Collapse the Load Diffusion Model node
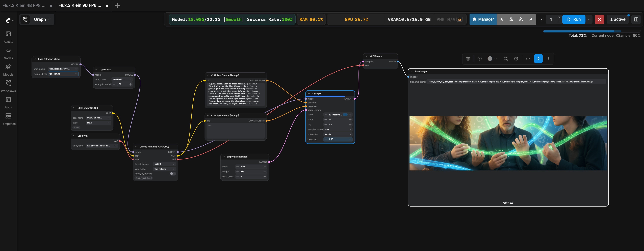Viewport: 644px width, 251px height. tap(35, 59)
